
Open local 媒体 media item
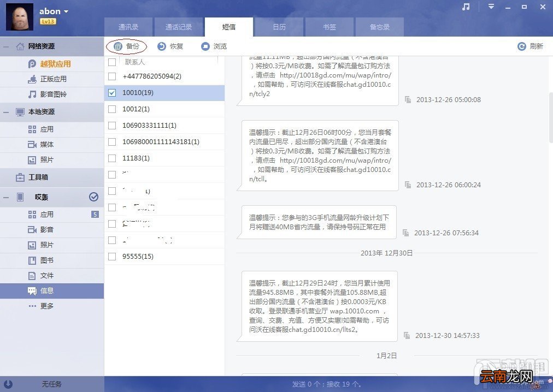pyautogui.click(x=52, y=145)
